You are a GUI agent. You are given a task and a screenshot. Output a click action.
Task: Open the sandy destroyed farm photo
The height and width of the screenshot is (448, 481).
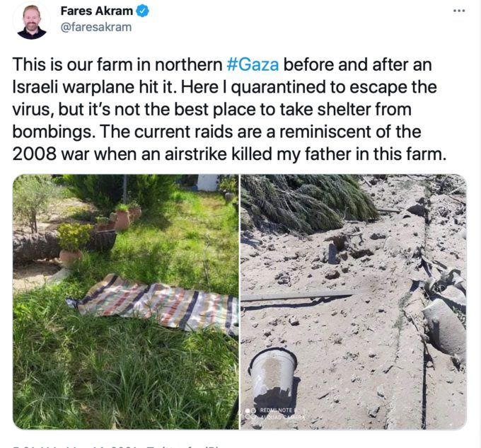[x=354, y=301]
